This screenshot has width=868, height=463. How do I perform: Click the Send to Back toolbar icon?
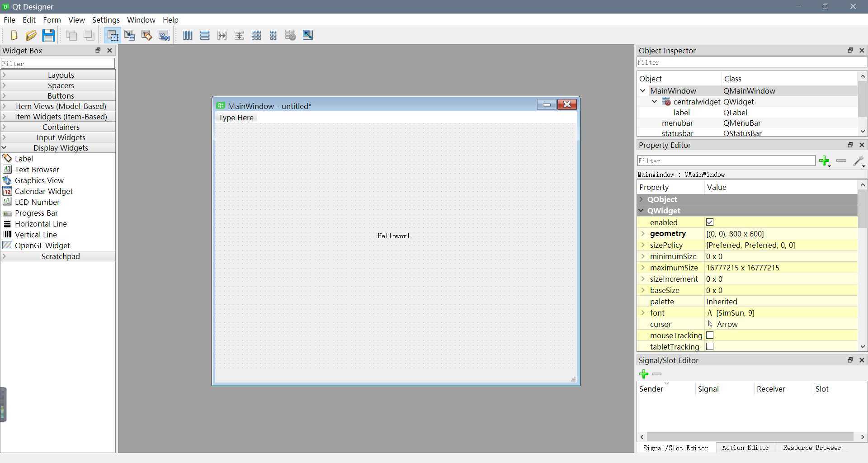point(72,35)
